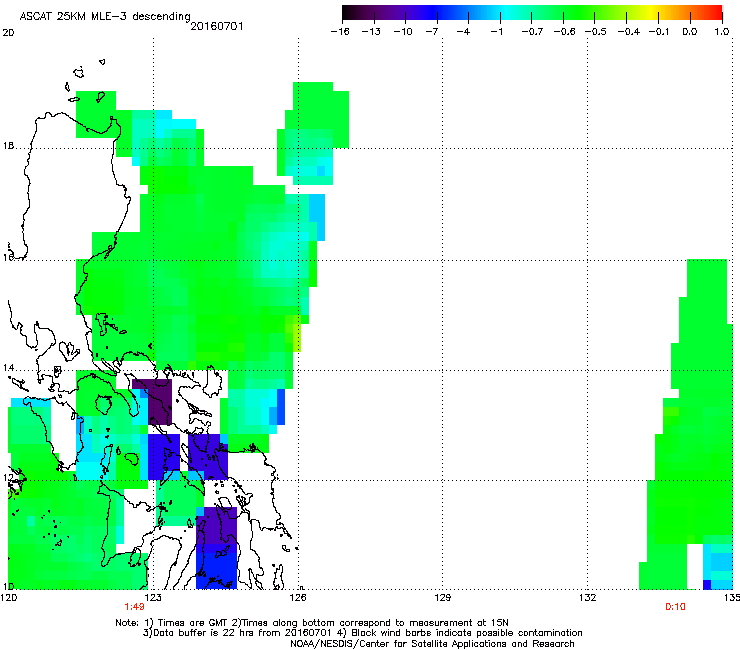Viewport: 740px width, 650px height.
Task: Click the longitude label 123
Action: pyautogui.click(x=153, y=598)
